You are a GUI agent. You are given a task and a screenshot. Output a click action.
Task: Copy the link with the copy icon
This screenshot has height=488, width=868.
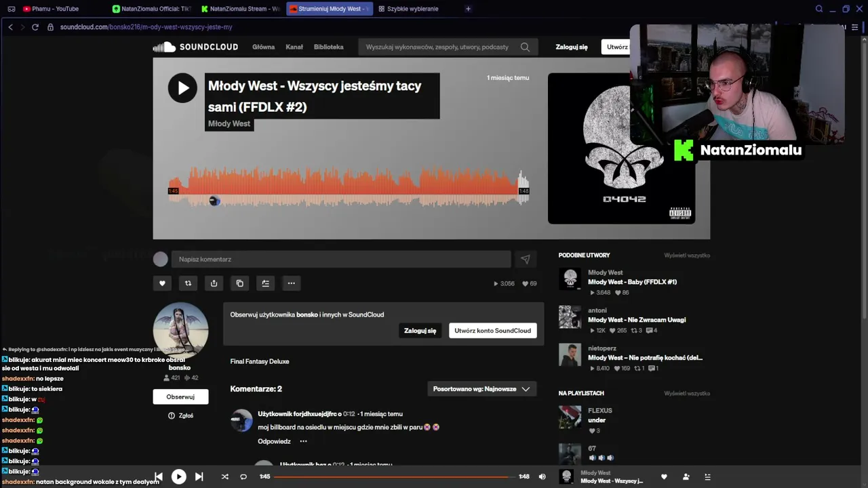click(x=239, y=283)
